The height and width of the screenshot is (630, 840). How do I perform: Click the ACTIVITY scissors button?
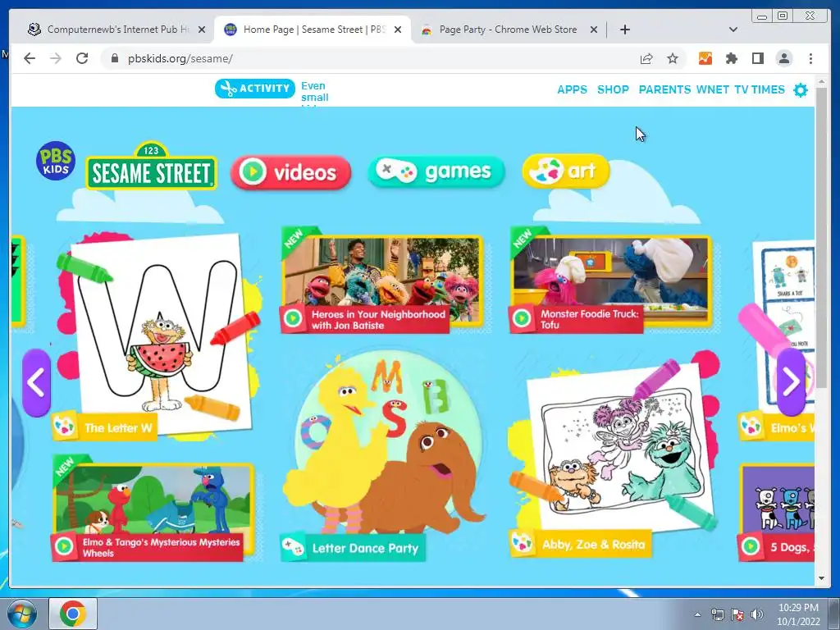click(255, 89)
